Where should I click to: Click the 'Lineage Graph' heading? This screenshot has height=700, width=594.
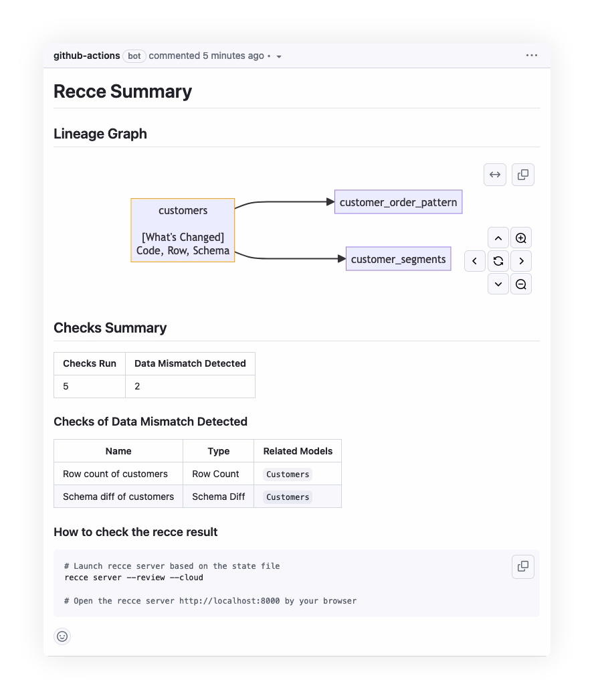coord(100,133)
